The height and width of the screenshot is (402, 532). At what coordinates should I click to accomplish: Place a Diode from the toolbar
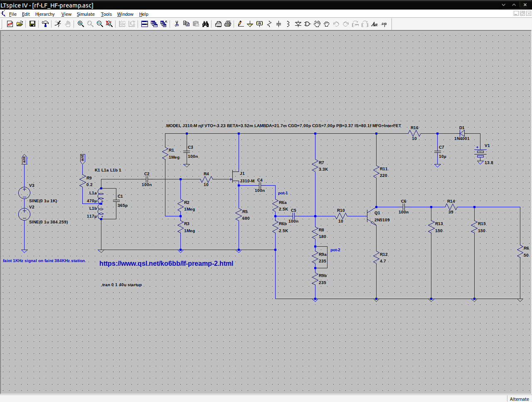298,24
